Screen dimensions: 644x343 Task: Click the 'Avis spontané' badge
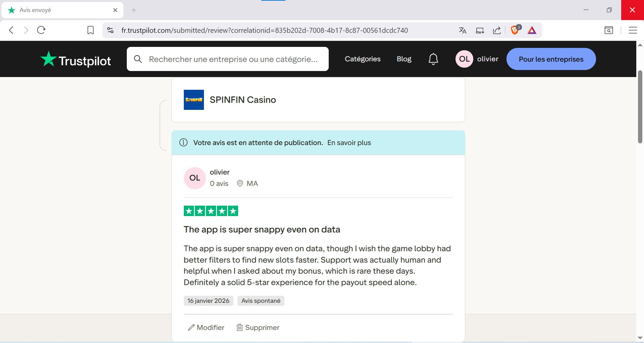[x=261, y=301]
